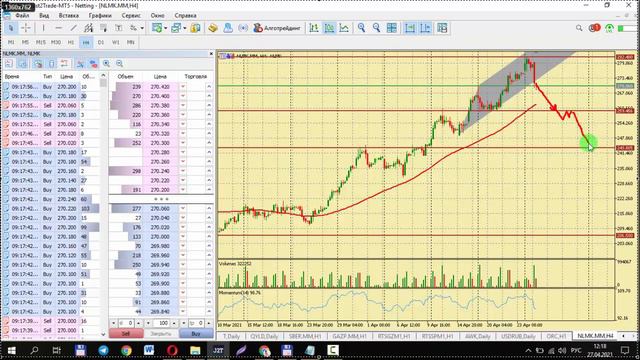Screen dimensions: 640x360
Task: Zoom in depth of market panel
Action: tap(106, 64)
